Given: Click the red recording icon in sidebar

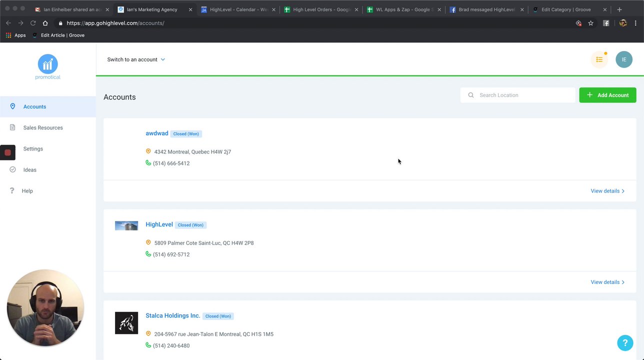Looking at the screenshot, I should tap(7, 152).
